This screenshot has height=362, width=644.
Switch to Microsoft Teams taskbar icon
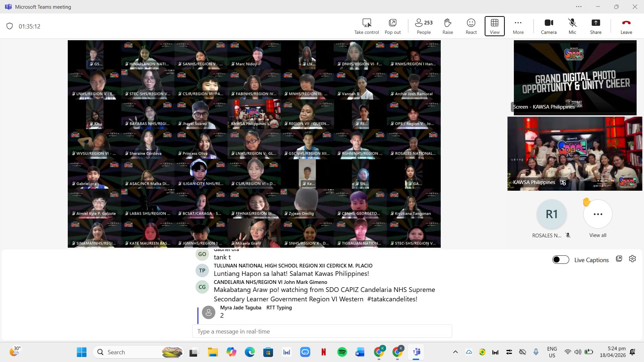point(416,352)
